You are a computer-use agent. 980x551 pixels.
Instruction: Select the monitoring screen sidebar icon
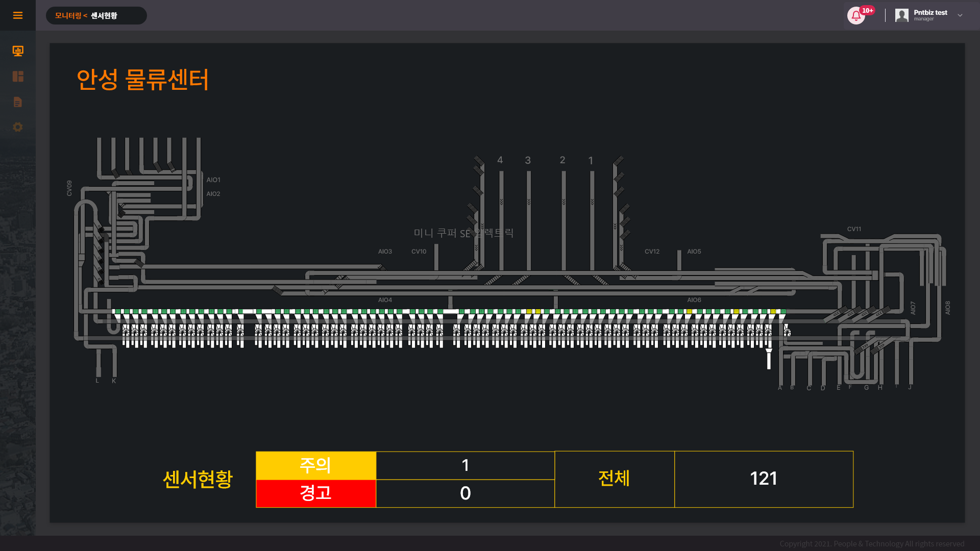tap(18, 51)
